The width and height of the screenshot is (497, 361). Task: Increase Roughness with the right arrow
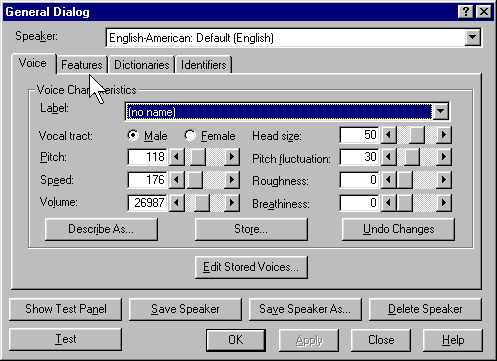point(444,180)
